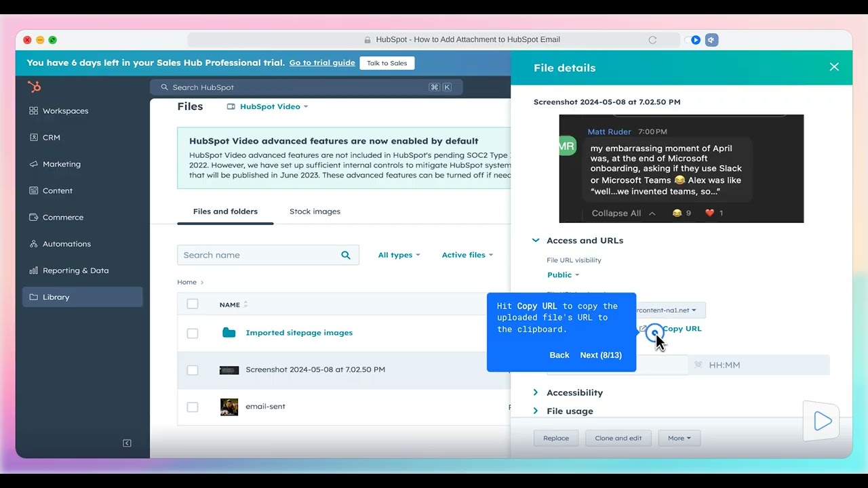Open file in new tab icon beside Copy URL
Image resolution: width=868 pixels, height=488 pixels.
click(x=642, y=329)
